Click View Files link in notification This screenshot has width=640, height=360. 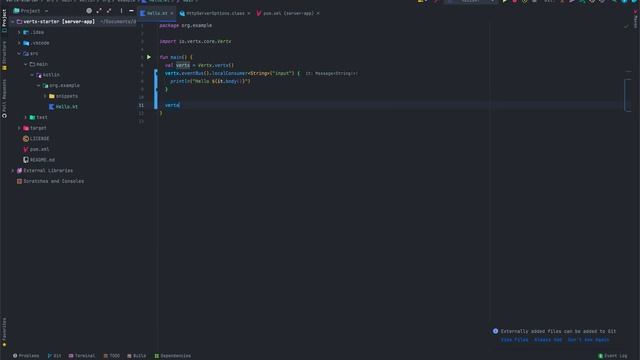coord(514,340)
